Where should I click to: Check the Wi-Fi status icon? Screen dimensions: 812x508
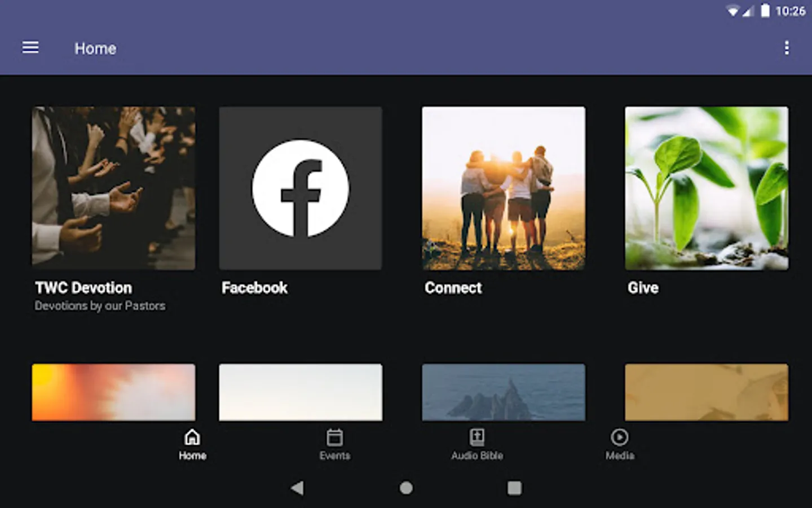732,11
